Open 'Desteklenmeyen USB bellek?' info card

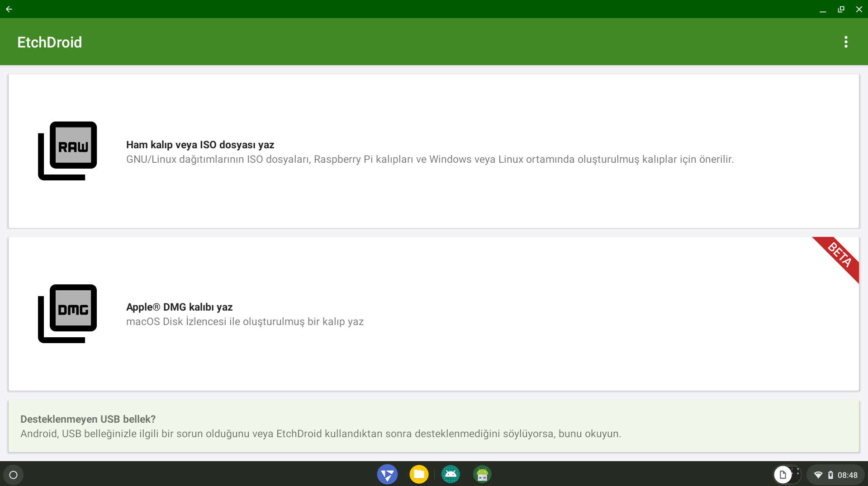point(434,426)
